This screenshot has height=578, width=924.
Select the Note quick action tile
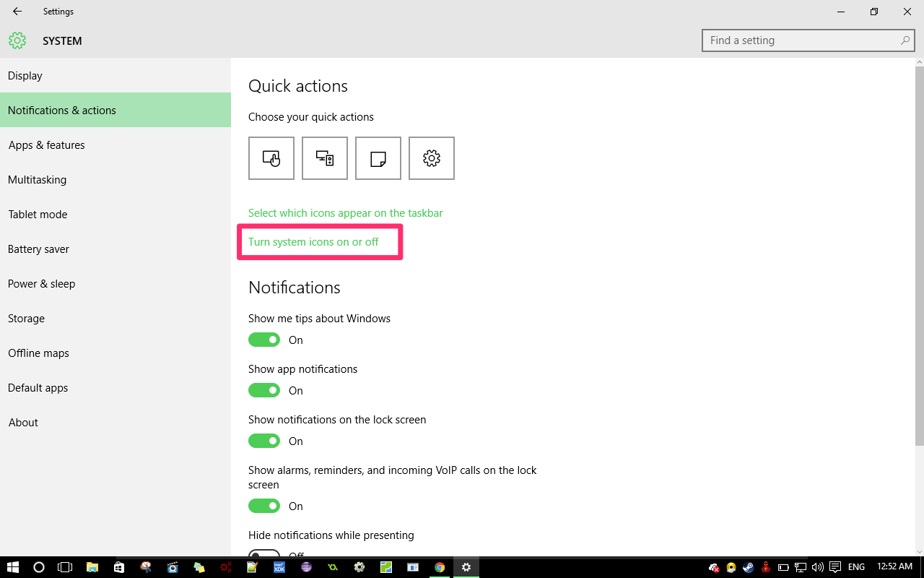[378, 158]
